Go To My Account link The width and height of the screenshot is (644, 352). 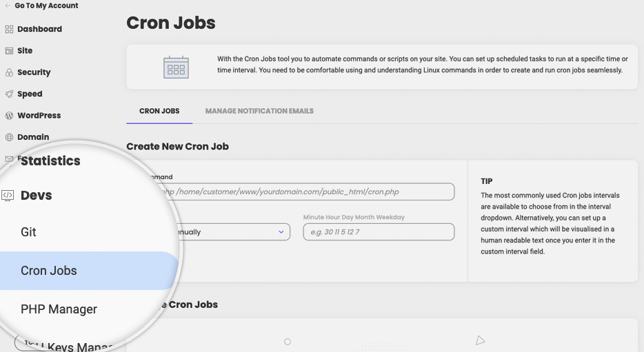(46, 6)
